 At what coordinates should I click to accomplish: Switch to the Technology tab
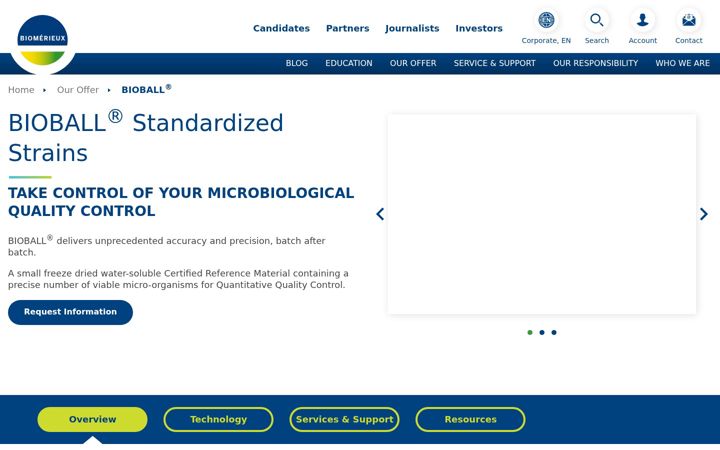coord(219,419)
